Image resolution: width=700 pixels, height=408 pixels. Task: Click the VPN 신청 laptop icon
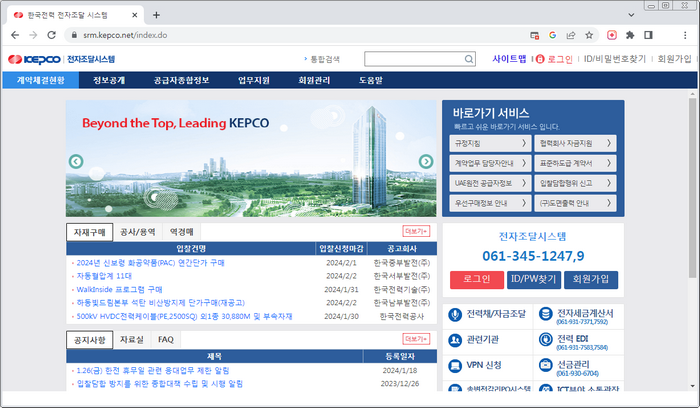(454, 366)
